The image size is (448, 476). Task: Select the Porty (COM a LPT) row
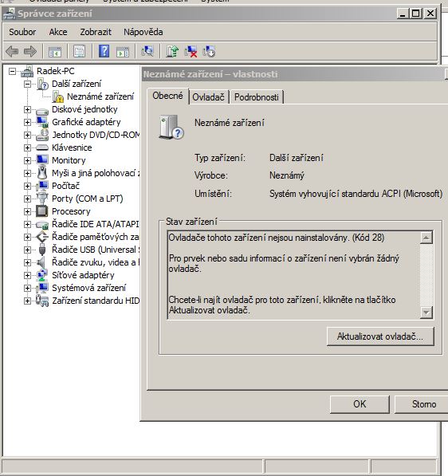pyautogui.click(x=88, y=199)
